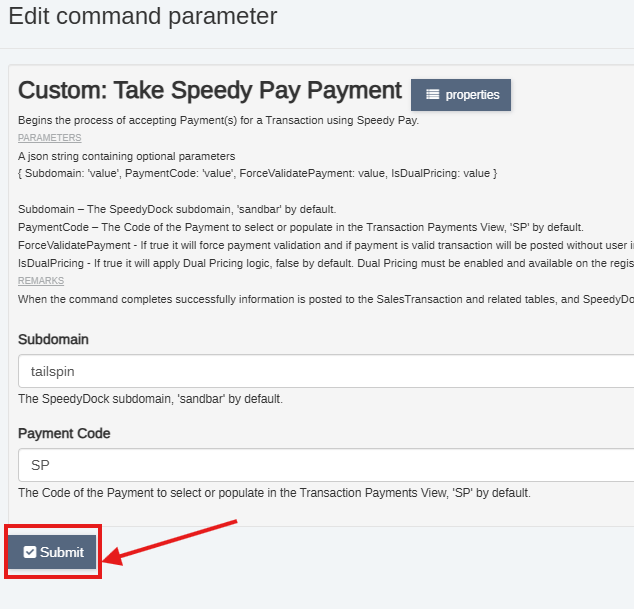
Task: Click the list icon on properties button
Action: point(432,95)
